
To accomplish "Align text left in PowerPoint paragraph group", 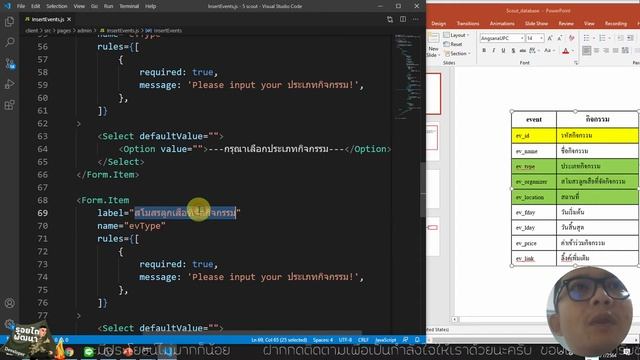I will coord(587,51).
